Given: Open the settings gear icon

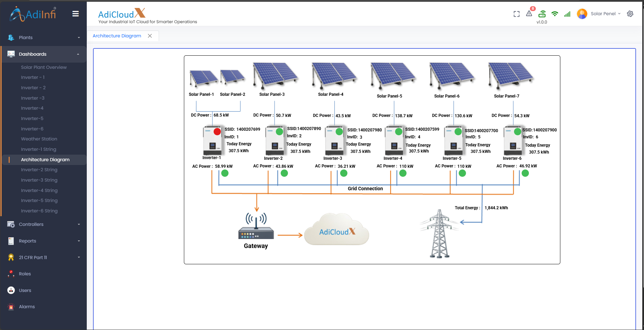Looking at the screenshot, I should (630, 14).
